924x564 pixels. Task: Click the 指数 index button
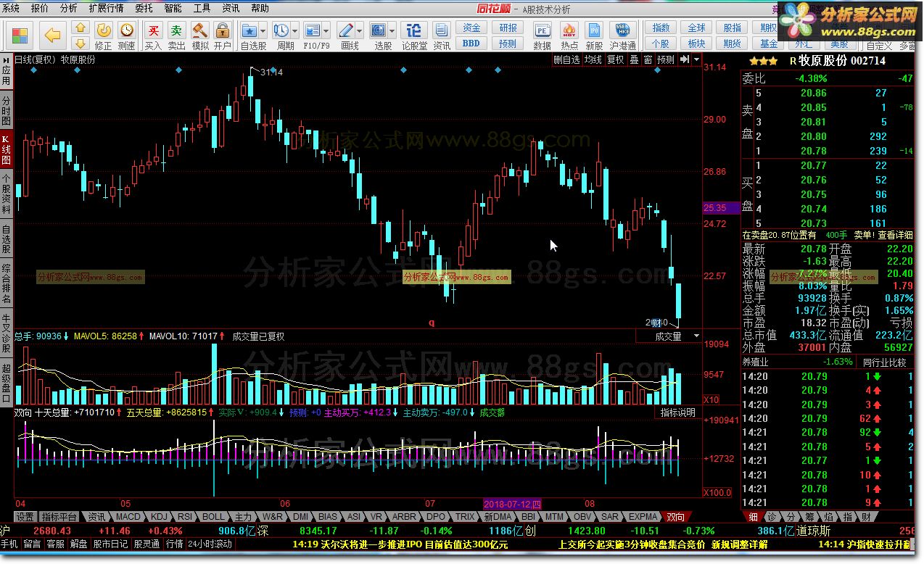[661, 28]
